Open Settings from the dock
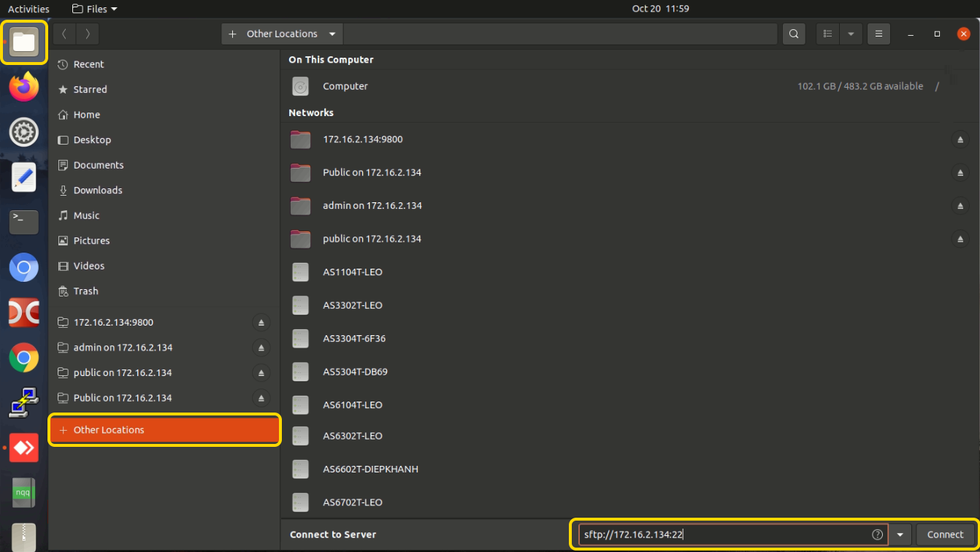The image size is (980, 552). [23, 132]
